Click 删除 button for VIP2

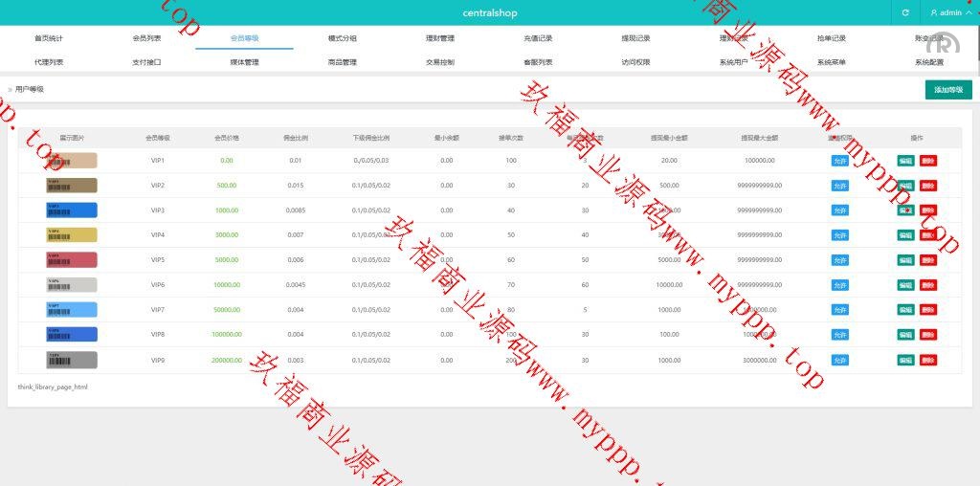927,186
